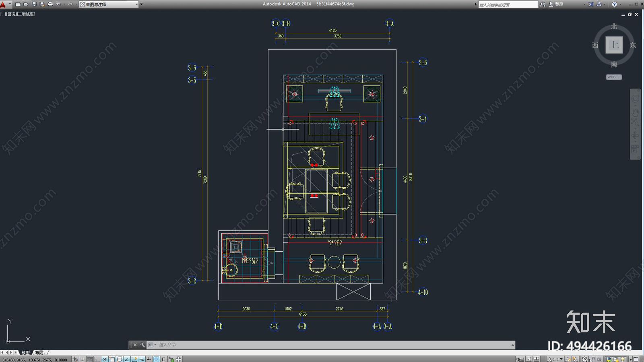This screenshot has width=644, height=362.
Task: Open the AutoCAD application menu
Action: 3,4
